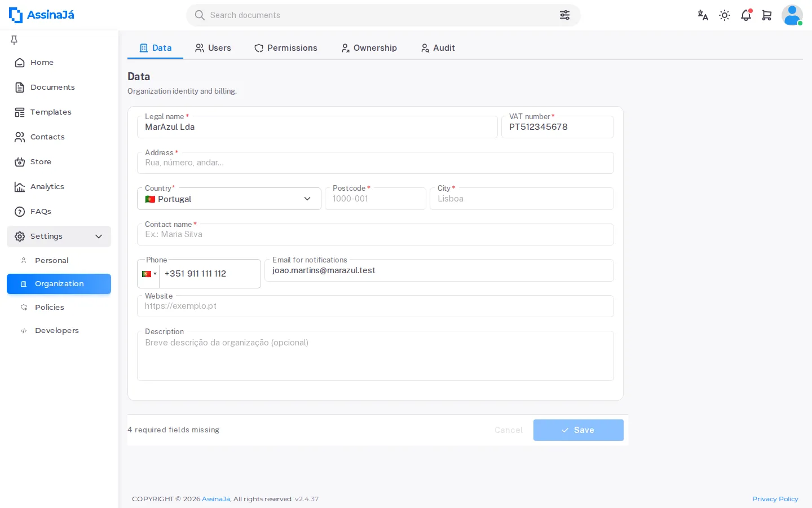Open the notifications bell

point(746,15)
